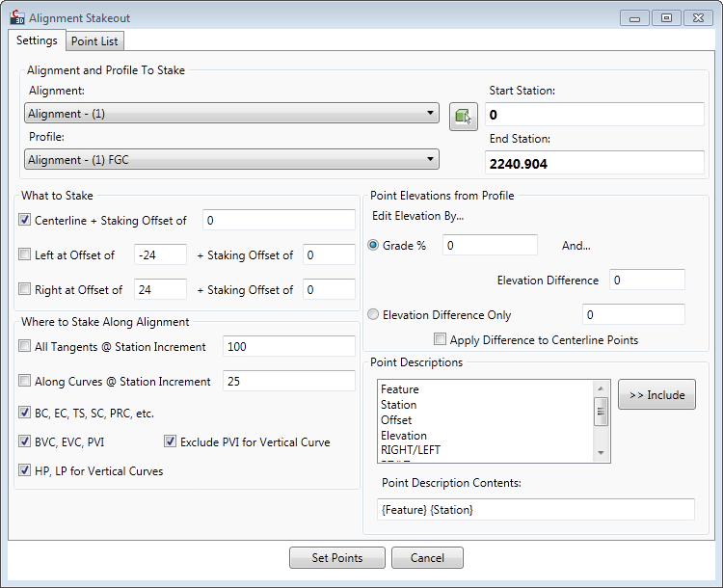Image resolution: width=723 pixels, height=588 pixels.
Task: Select the Grade % radio button
Action: (374, 246)
